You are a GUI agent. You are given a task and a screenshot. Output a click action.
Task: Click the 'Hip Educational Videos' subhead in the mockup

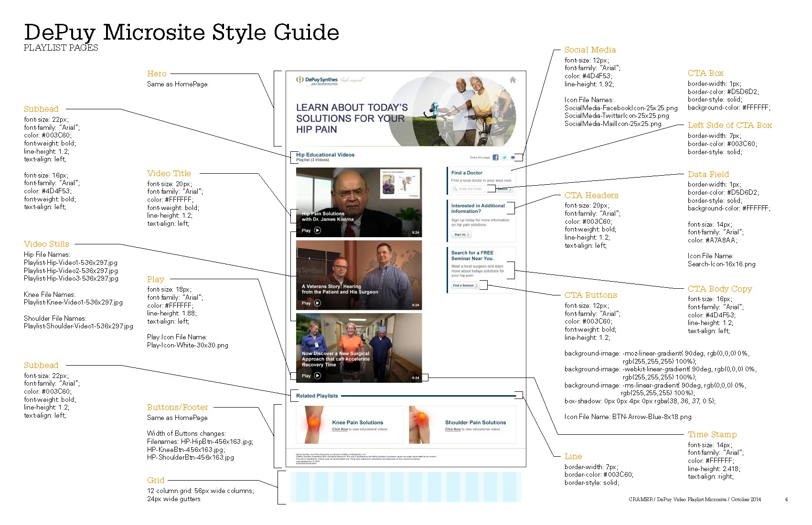(325, 155)
